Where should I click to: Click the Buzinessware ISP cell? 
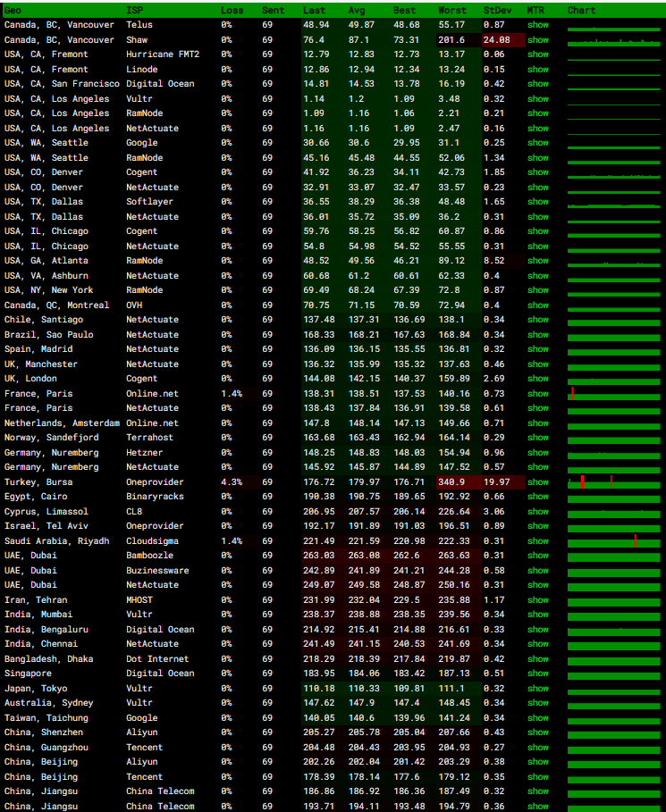(x=157, y=571)
